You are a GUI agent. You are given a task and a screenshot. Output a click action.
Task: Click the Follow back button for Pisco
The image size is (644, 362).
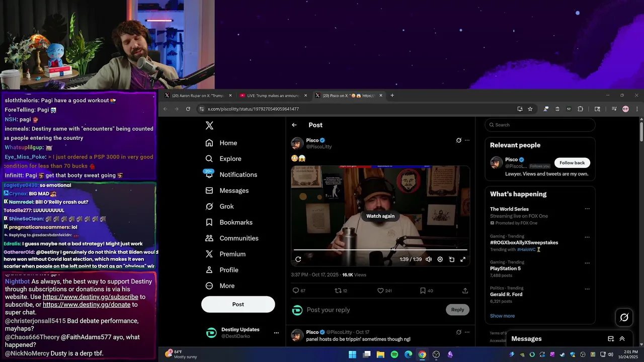click(x=572, y=163)
